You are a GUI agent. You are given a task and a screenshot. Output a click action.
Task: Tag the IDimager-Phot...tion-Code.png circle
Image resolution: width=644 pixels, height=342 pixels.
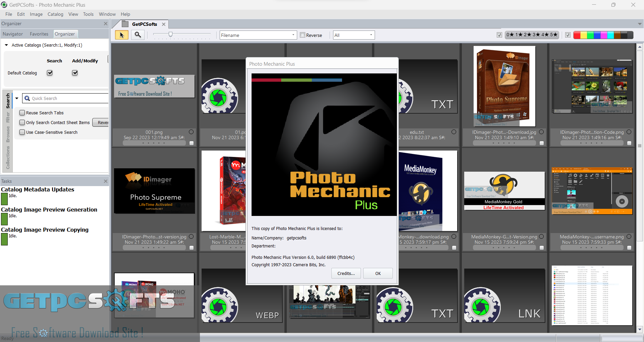629,132
